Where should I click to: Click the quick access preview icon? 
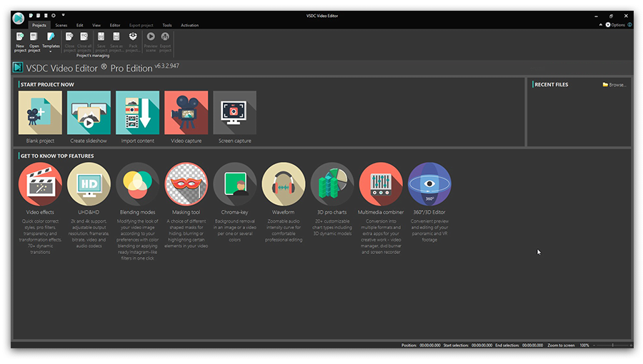(54, 16)
